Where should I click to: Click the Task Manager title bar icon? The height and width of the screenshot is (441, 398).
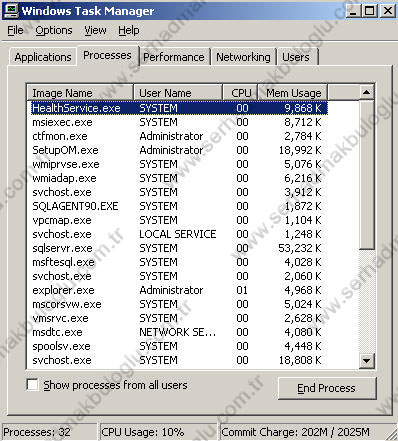tap(11, 11)
